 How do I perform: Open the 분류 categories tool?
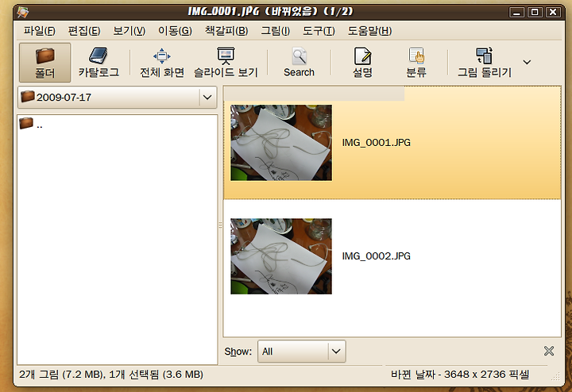tap(416, 63)
